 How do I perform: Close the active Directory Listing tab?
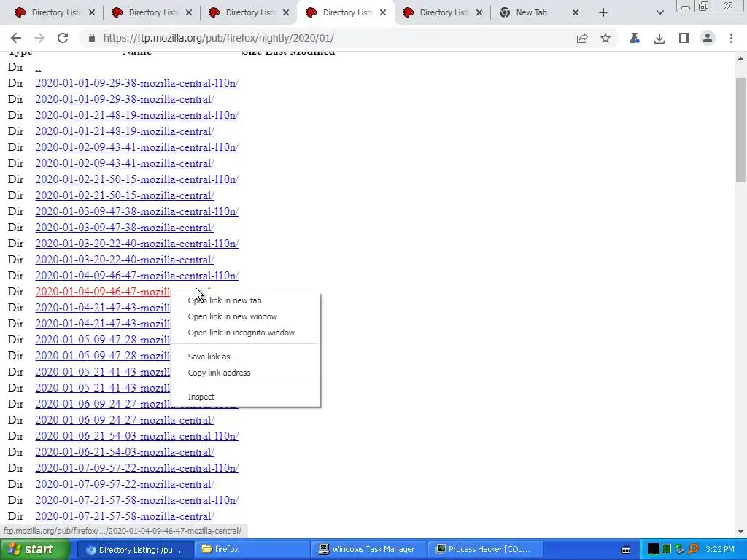382,13
